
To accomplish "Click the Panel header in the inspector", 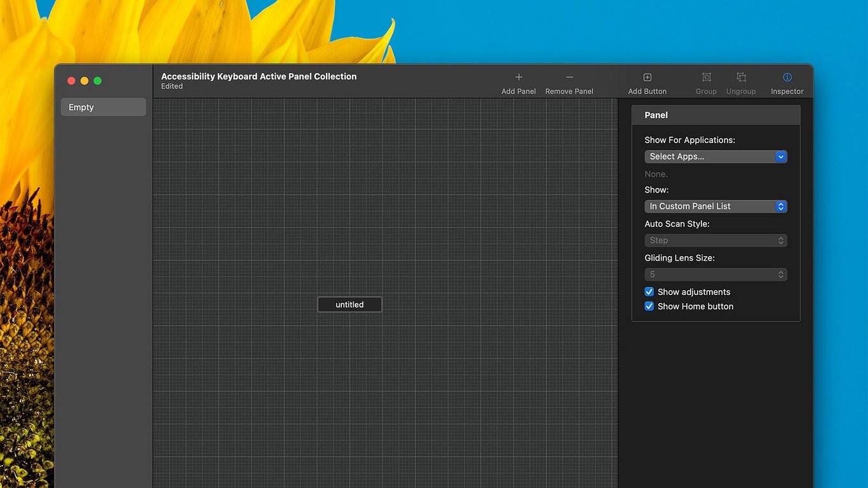I will tap(715, 115).
